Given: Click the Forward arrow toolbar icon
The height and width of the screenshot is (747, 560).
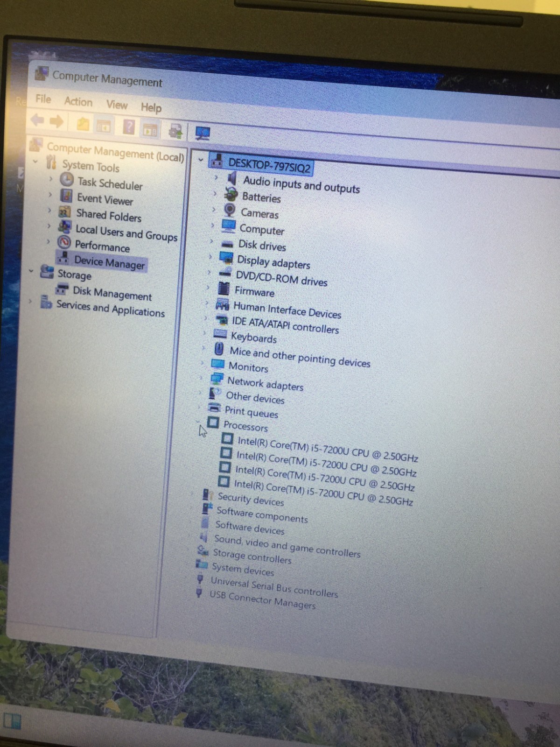Looking at the screenshot, I should pos(56,122).
